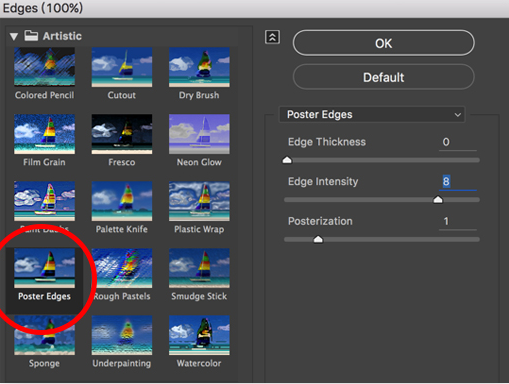Hide the filter gallery with double-chevron icon
This screenshot has height=384, width=509.
pyautogui.click(x=272, y=37)
